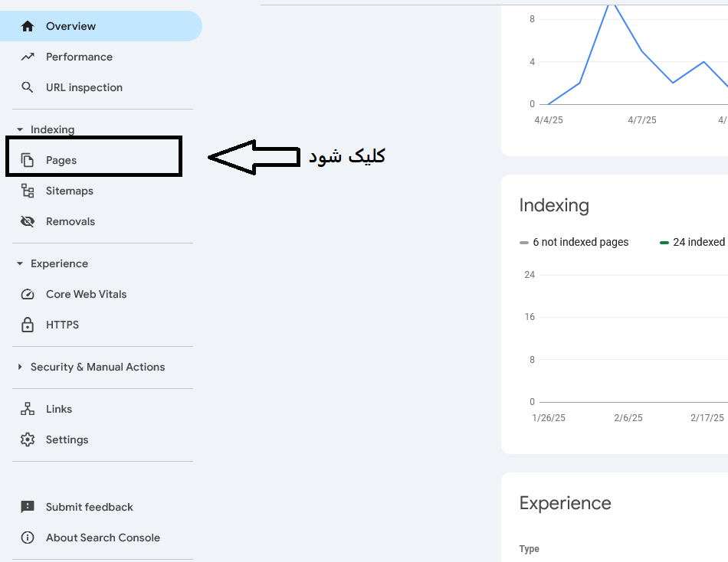Click the URL inspection magnifier icon
Viewport: 728px width, 562px height.
[x=28, y=87]
